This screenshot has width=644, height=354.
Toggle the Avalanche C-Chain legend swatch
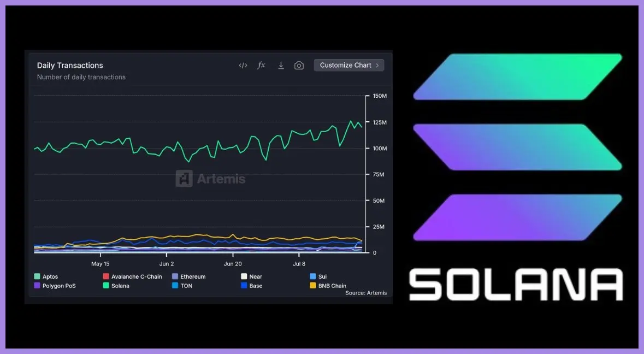click(x=106, y=276)
